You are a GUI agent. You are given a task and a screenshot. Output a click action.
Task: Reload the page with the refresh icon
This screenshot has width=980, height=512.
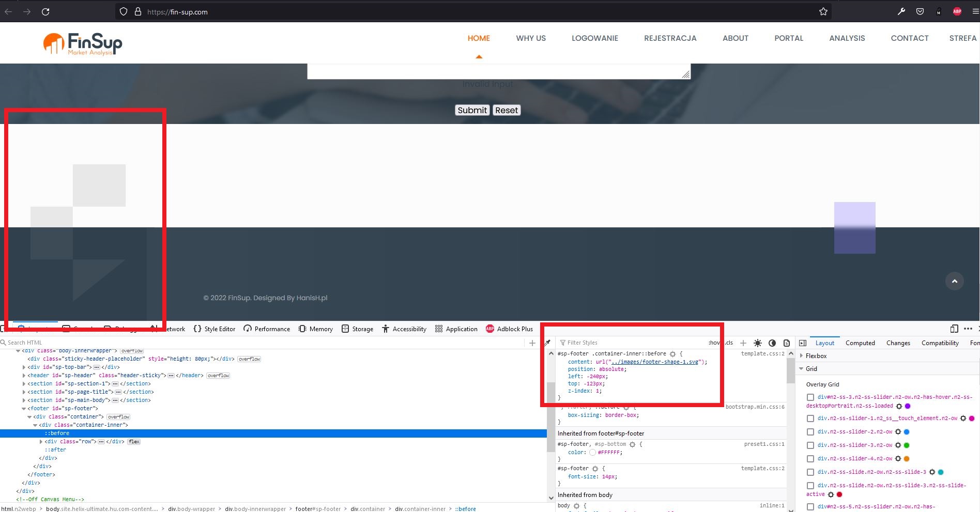pos(45,12)
